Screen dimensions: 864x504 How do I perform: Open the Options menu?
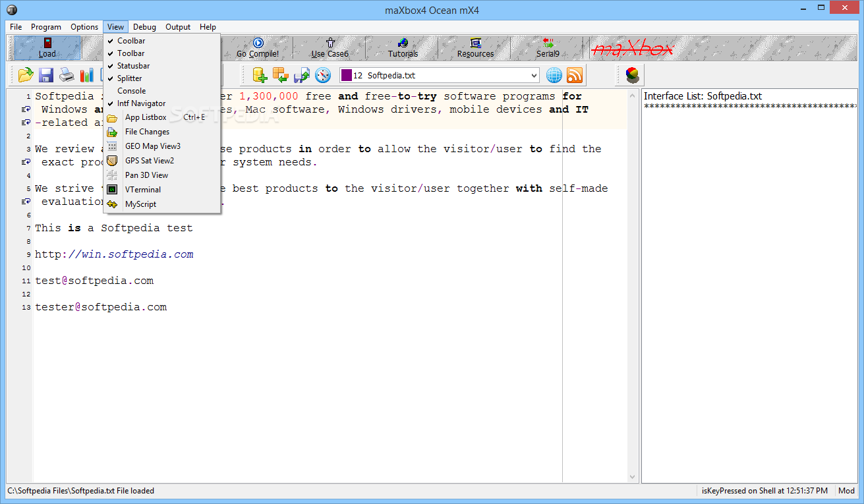[x=84, y=27]
